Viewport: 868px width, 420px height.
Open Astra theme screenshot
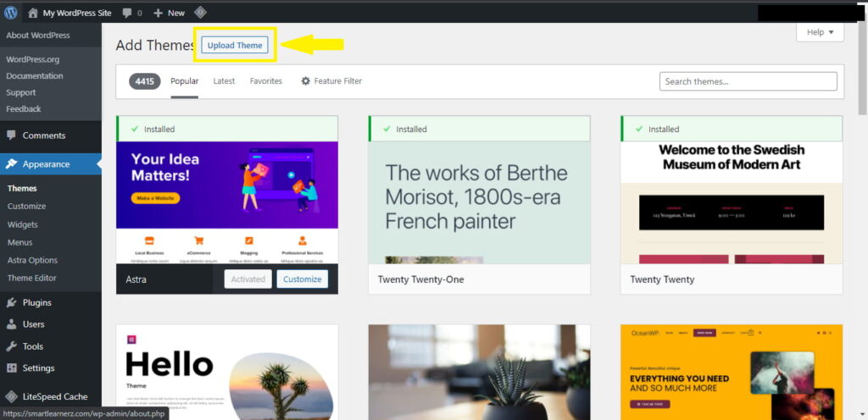227,202
